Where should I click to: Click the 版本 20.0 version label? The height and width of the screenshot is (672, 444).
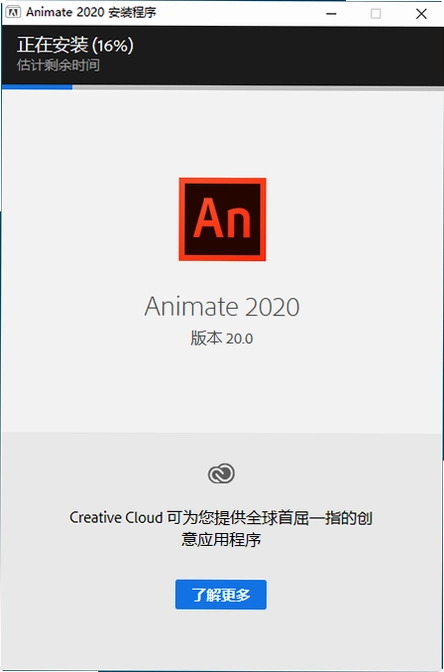point(222,339)
